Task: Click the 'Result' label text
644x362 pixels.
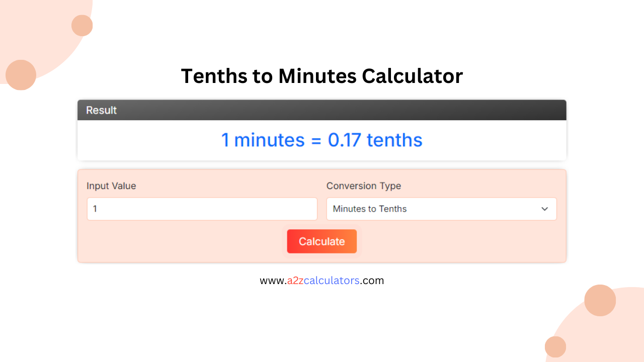Action: pos(101,110)
